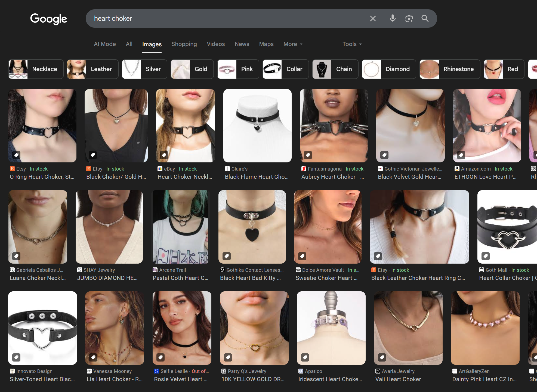Click the Etsy favicon beside O Ring Heart Choker
This screenshot has width=537, height=392.
(x=12, y=169)
